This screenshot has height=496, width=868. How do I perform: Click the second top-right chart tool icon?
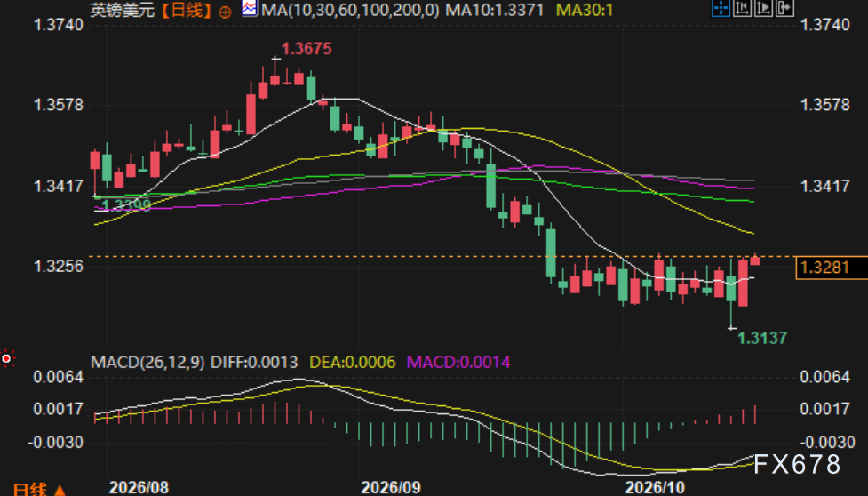(x=743, y=8)
